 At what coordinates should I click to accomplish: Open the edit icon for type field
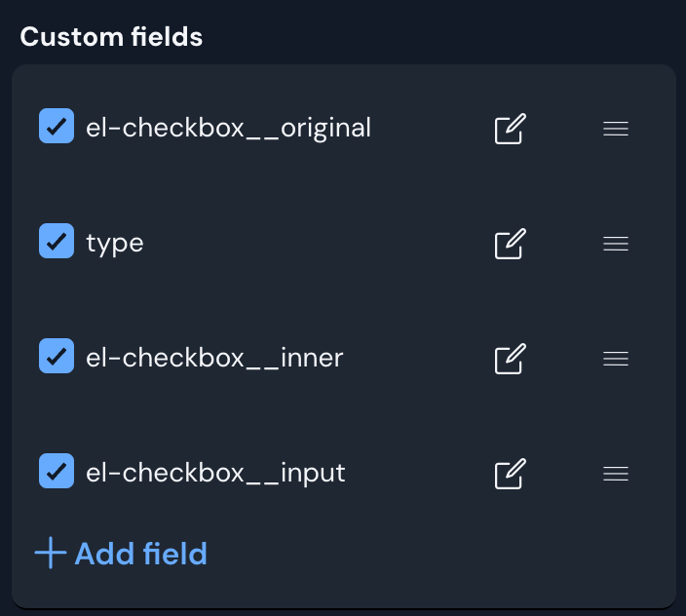[511, 244]
